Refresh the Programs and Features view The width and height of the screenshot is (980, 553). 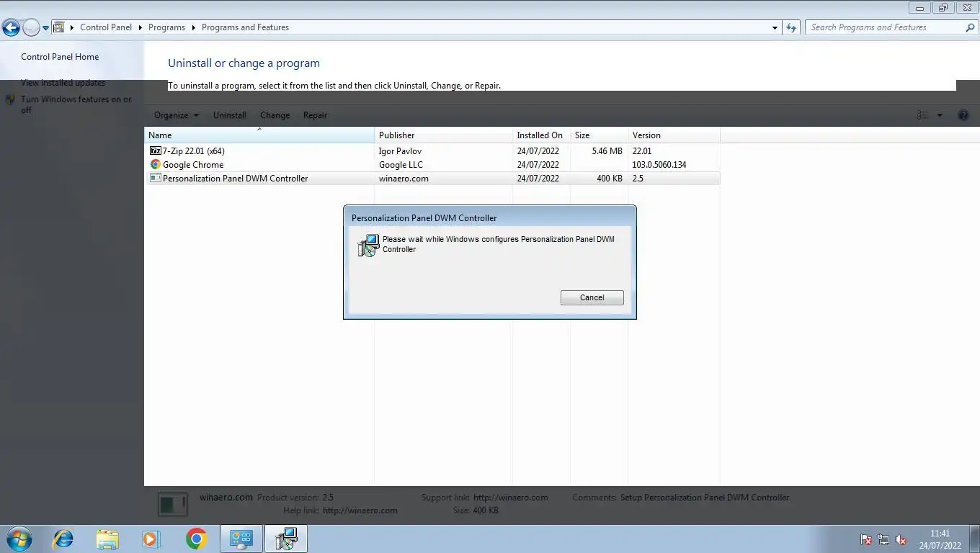coord(791,27)
